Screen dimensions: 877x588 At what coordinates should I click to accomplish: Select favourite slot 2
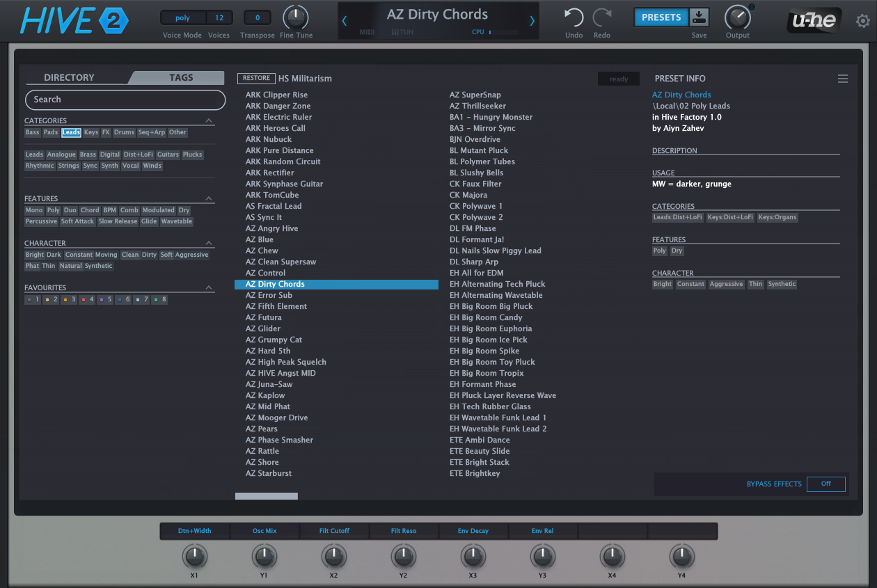click(51, 299)
